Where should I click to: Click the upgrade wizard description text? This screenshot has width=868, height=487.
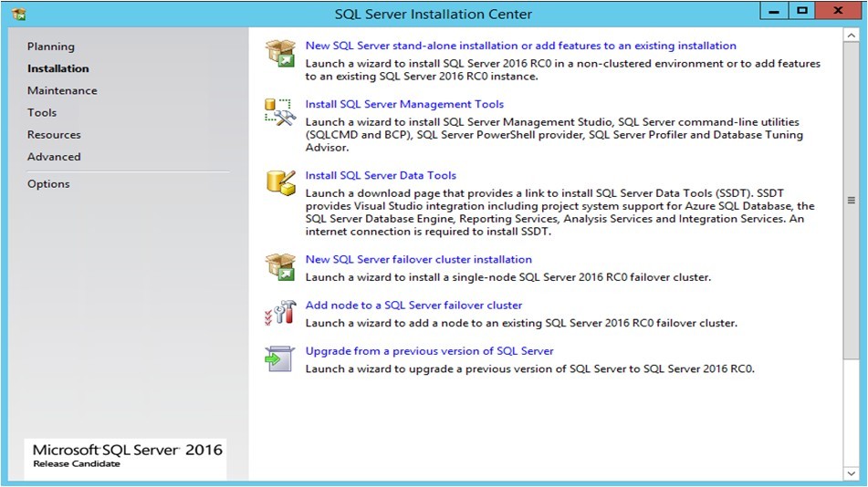[530, 369]
